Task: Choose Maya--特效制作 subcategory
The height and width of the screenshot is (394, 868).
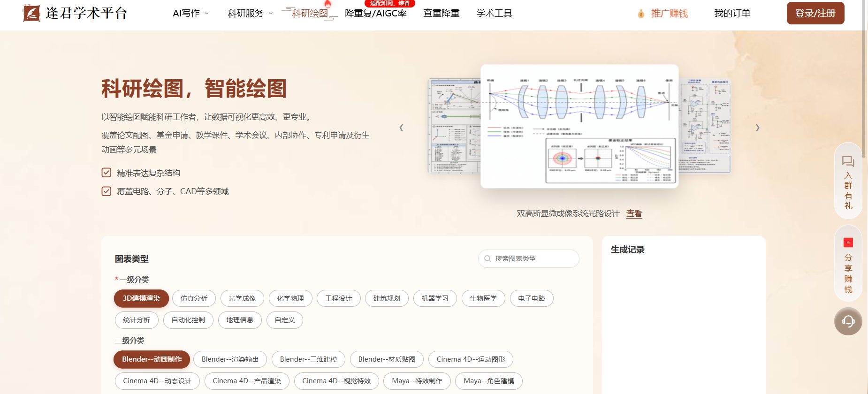Action: coord(417,381)
